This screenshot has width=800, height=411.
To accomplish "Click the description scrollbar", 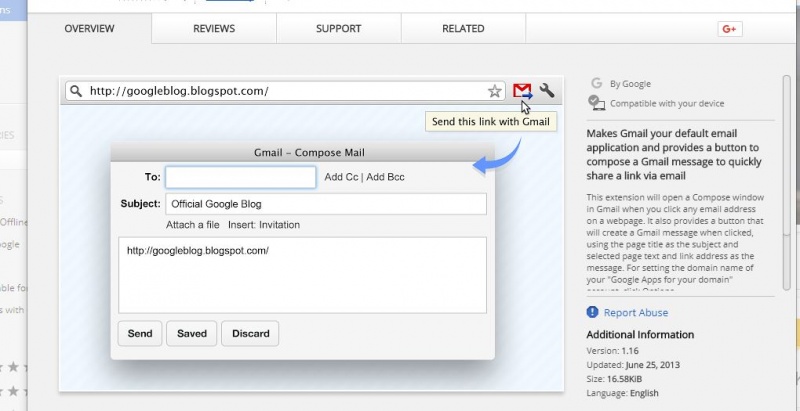I will pyautogui.click(x=787, y=183).
